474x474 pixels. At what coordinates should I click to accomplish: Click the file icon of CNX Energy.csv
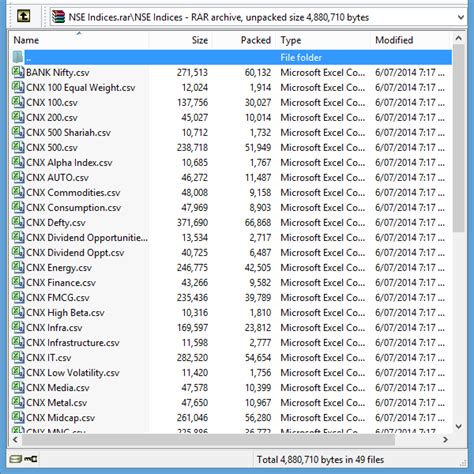pyautogui.click(x=18, y=267)
